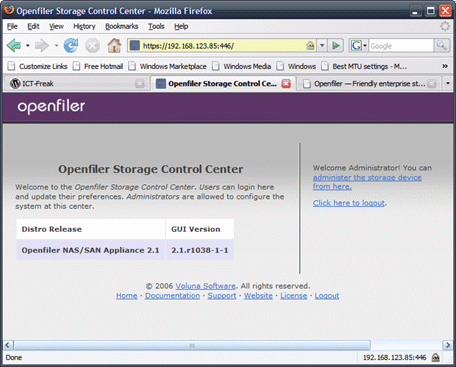Open the File menu

click(12, 26)
